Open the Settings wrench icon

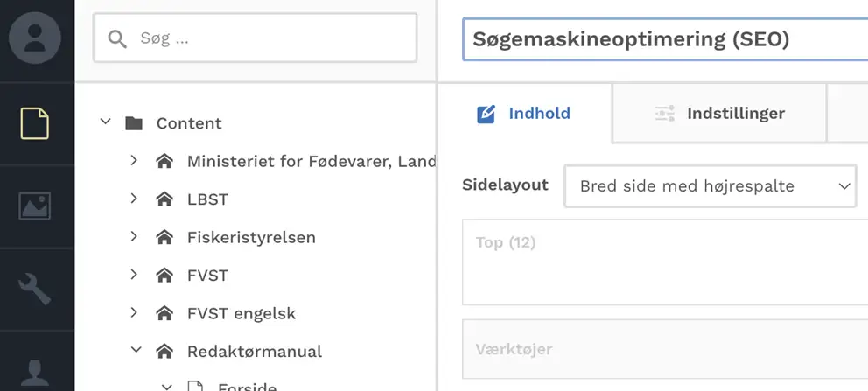pyautogui.click(x=35, y=289)
